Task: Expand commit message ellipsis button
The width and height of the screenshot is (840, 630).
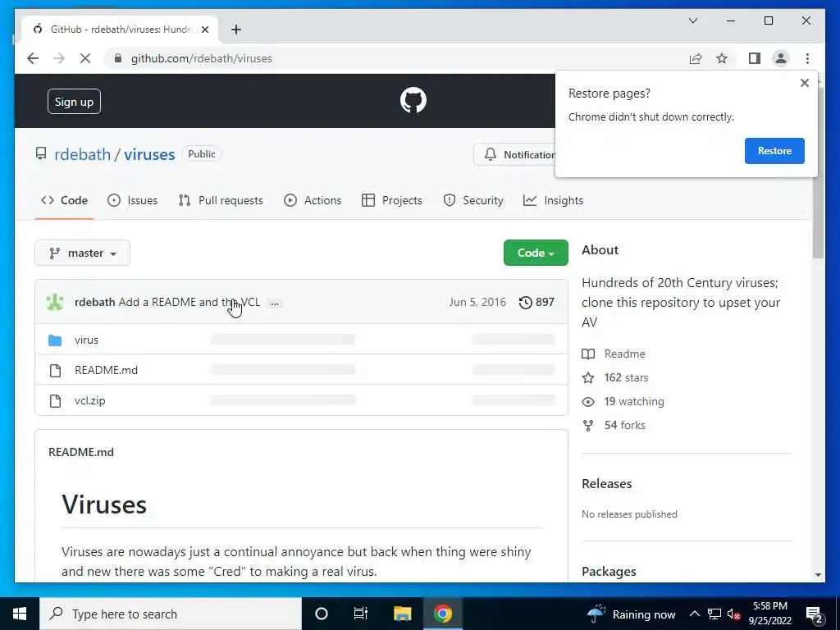Action: 275,304
